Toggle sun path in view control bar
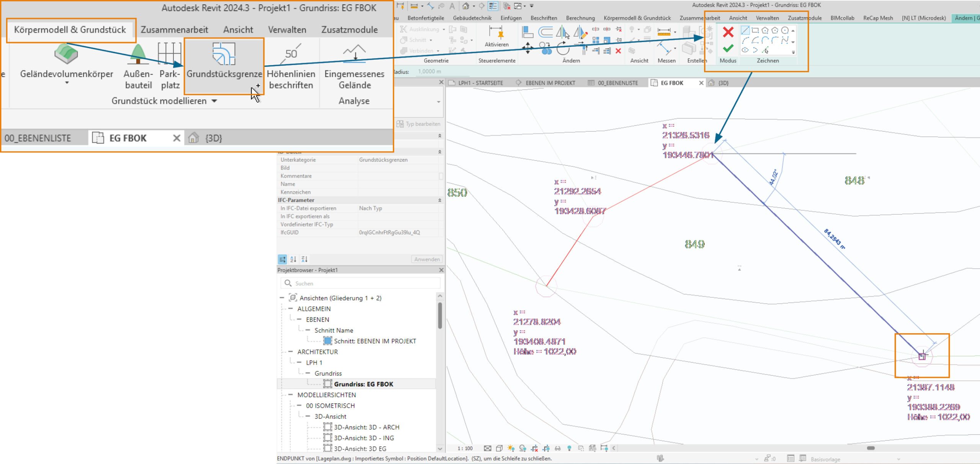The width and height of the screenshot is (980, 464). (511, 448)
